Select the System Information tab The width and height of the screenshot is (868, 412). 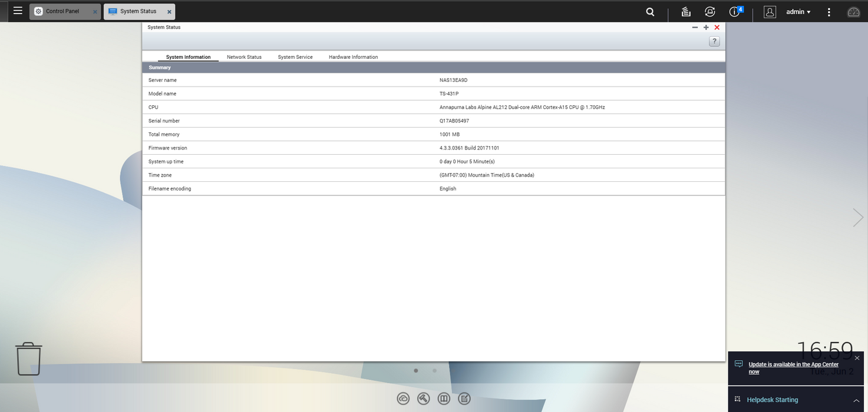click(188, 57)
